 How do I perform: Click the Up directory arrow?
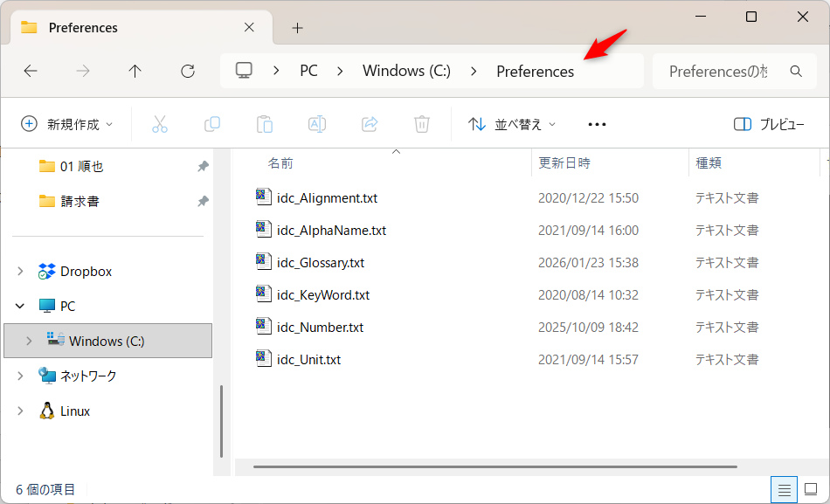point(135,72)
